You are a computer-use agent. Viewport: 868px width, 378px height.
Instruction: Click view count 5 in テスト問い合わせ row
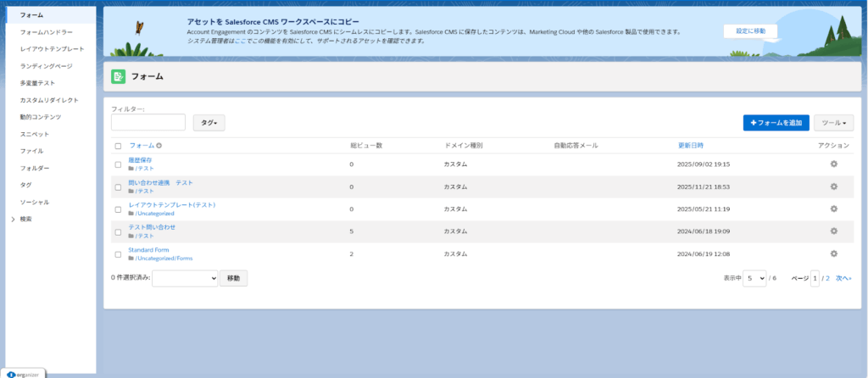[352, 231]
